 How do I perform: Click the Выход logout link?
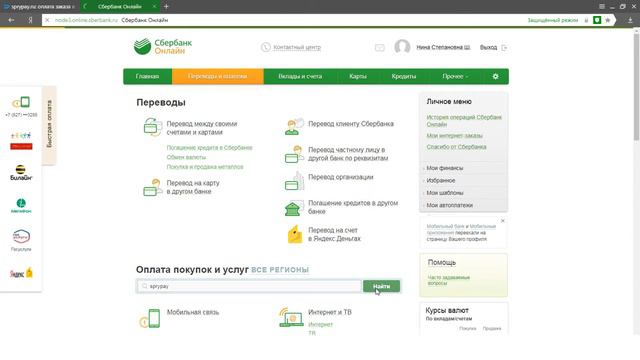coord(488,47)
